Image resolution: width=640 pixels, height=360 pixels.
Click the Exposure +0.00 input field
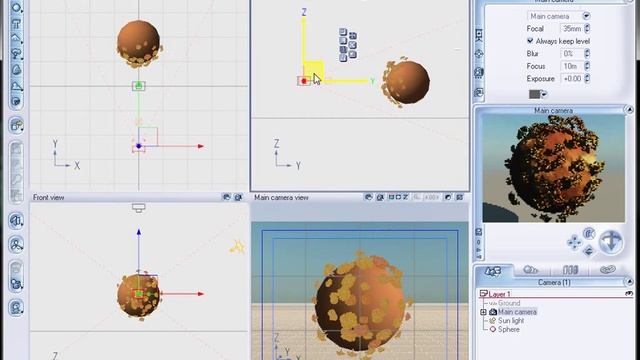572,78
